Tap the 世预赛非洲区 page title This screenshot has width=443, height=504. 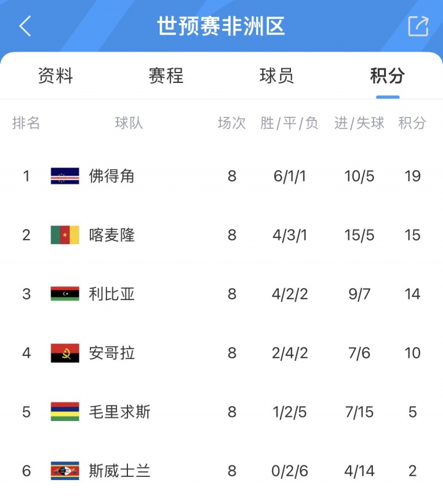pos(221,26)
